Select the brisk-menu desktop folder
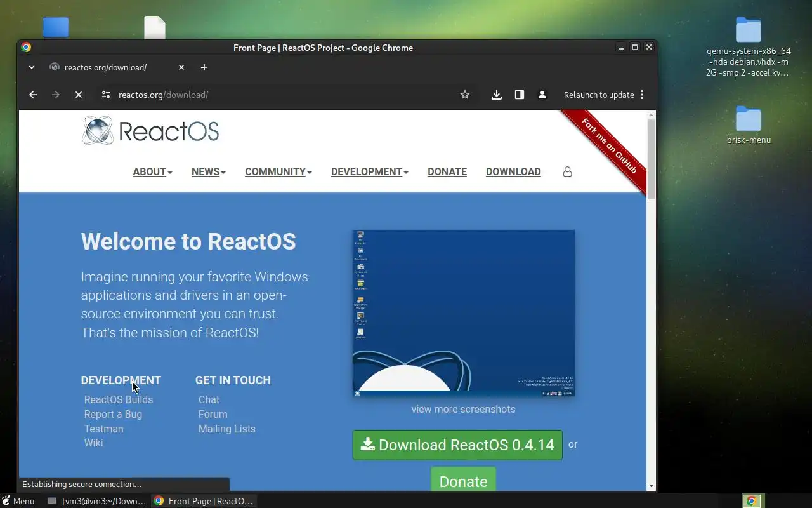The image size is (812, 508). click(749, 125)
